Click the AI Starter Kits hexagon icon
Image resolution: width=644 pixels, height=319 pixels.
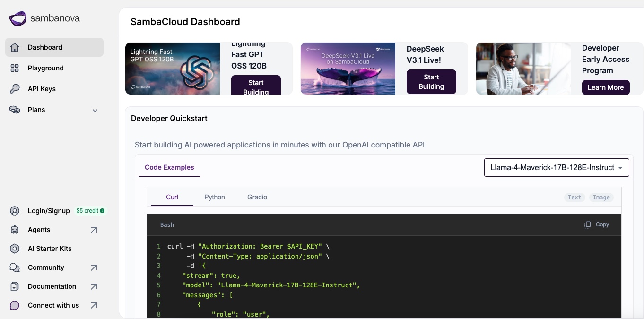coord(15,249)
